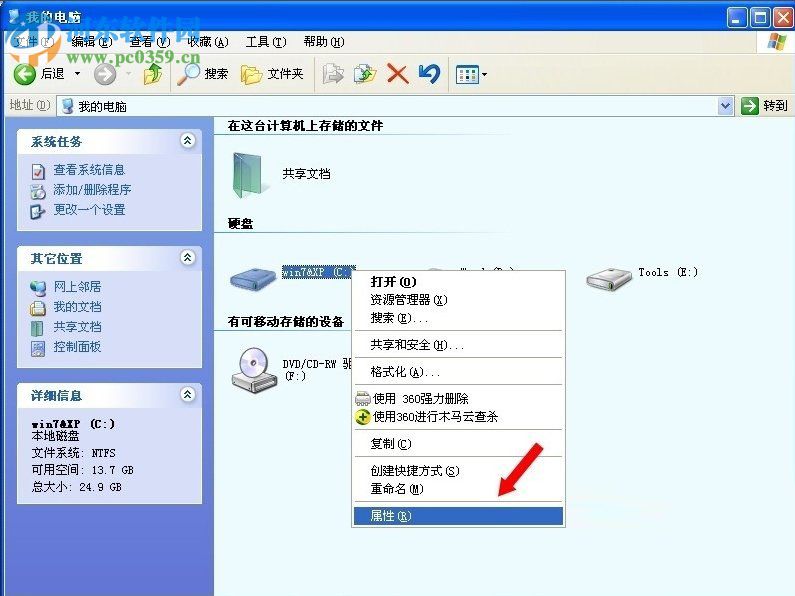Click the control panel icon in sidebar
Viewport: 795px width, 596px height.
point(38,349)
